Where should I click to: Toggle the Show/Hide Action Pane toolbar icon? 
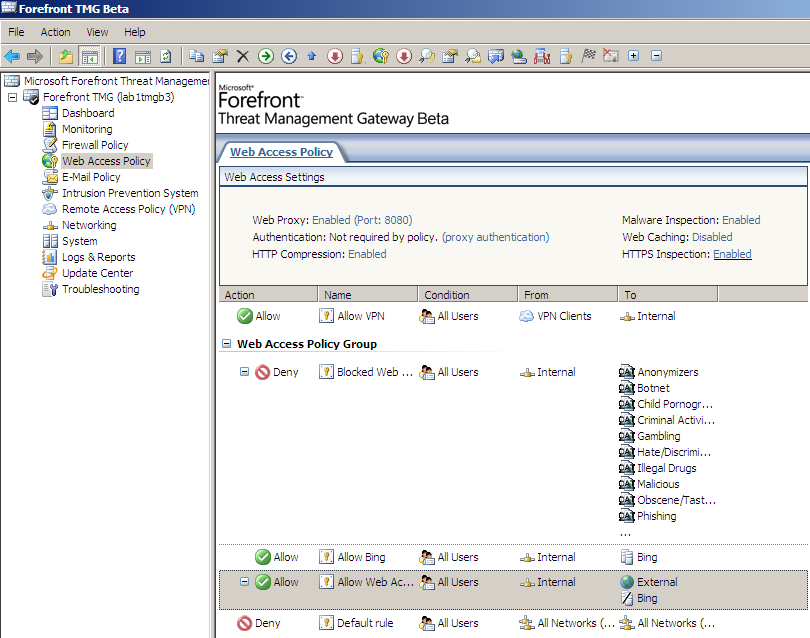tap(143, 56)
